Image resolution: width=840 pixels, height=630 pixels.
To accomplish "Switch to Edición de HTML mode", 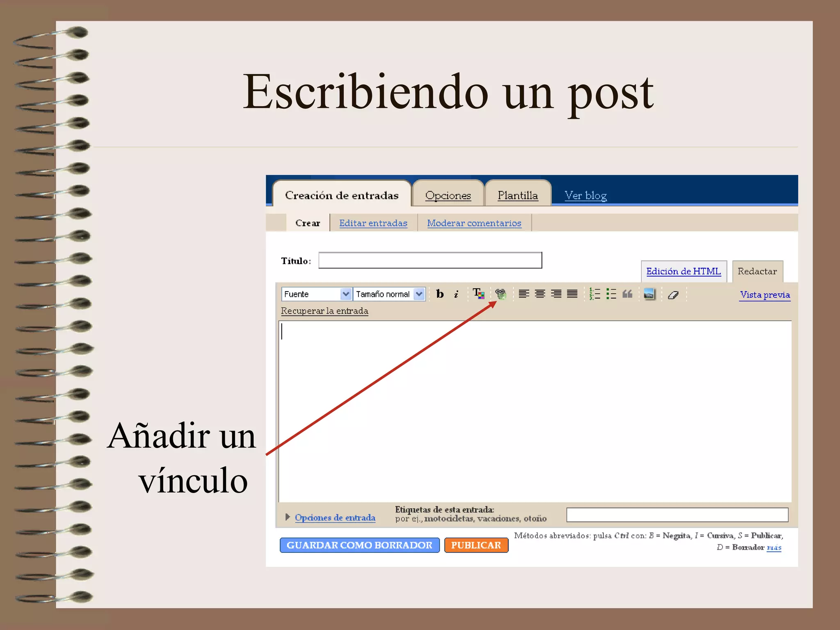I will pos(684,271).
